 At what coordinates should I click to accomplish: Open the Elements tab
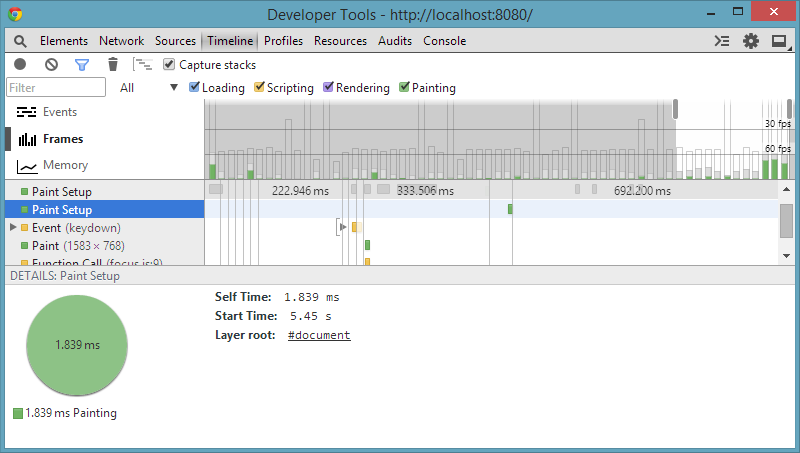tap(64, 41)
